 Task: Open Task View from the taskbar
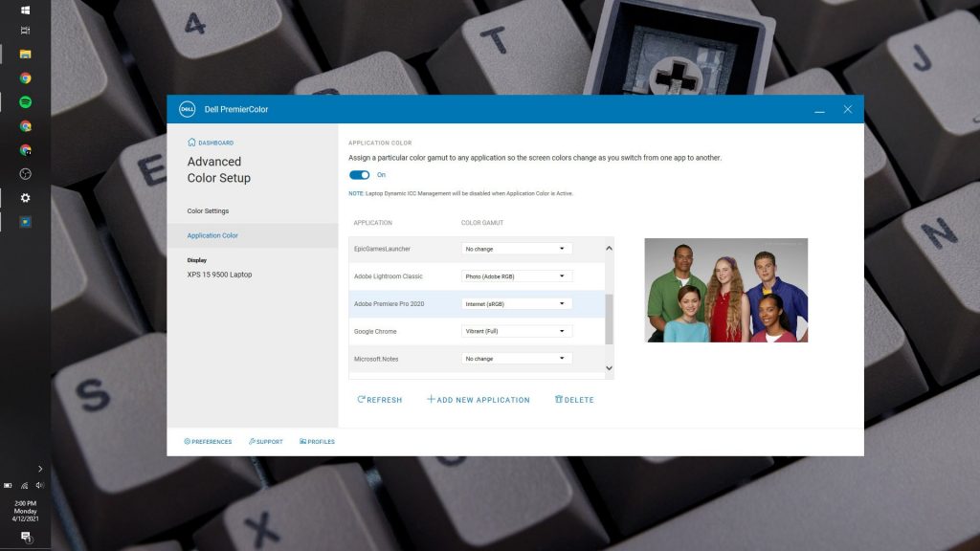(25, 31)
